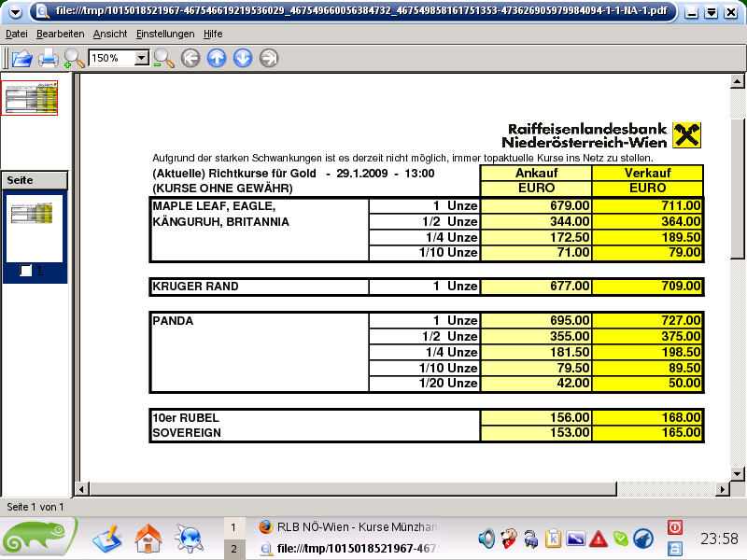Click the horizontal scrollbar thumb
Screen dimensions: 747x560
coord(353,489)
